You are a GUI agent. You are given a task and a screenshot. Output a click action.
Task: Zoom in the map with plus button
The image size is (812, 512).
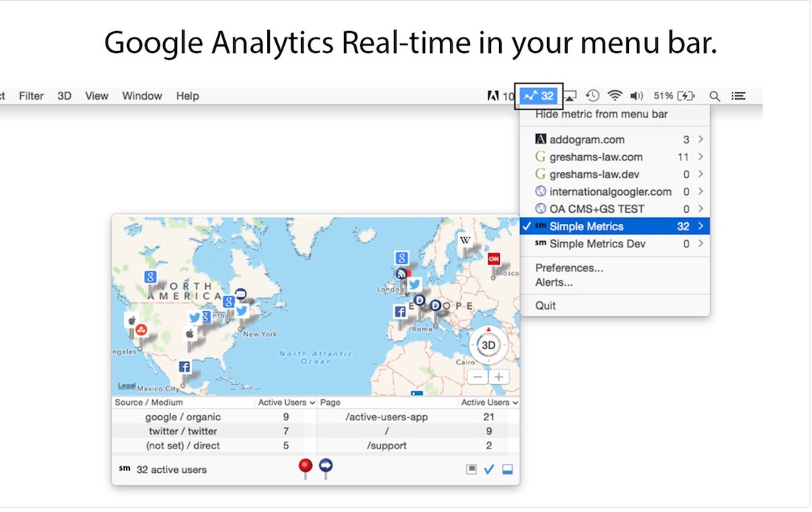499,378
